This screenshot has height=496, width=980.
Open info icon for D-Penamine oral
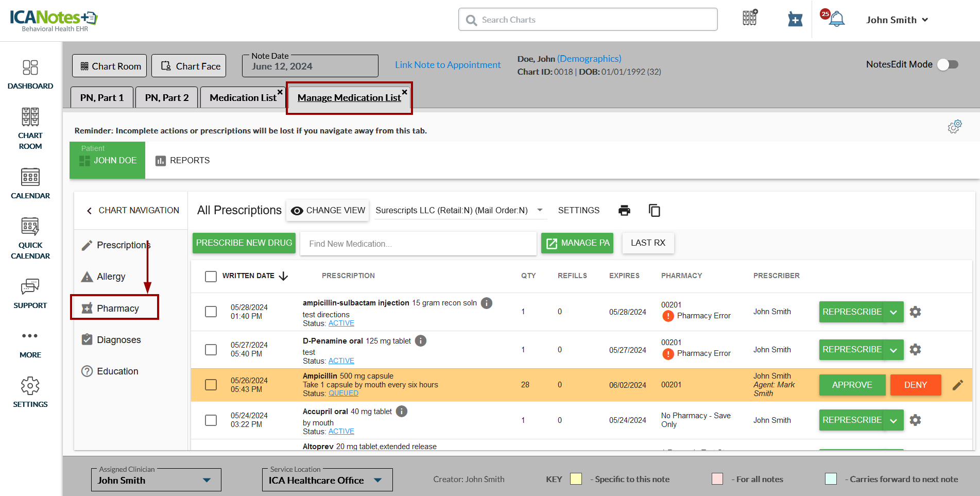(x=421, y=341)
